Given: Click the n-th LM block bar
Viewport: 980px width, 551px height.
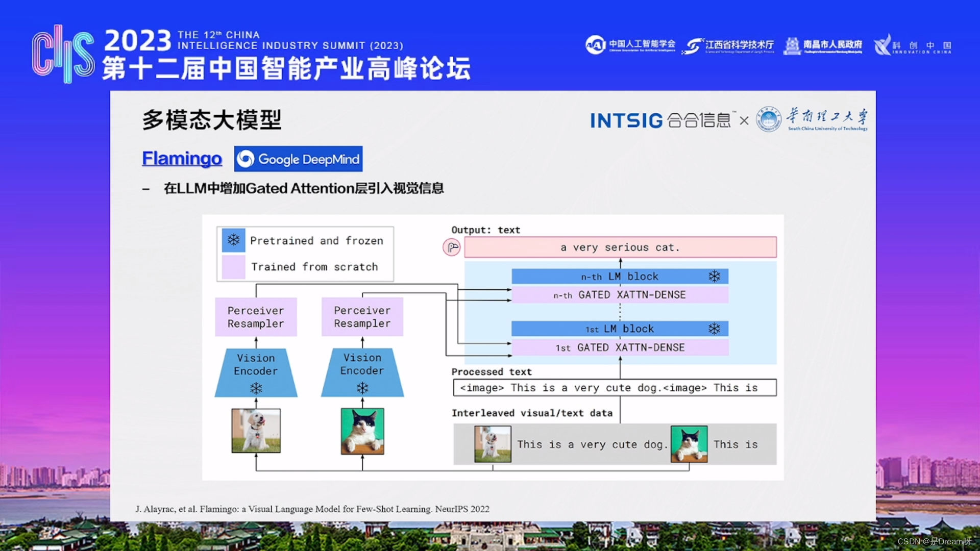Looking at the screenshot, I should [620, 277].
